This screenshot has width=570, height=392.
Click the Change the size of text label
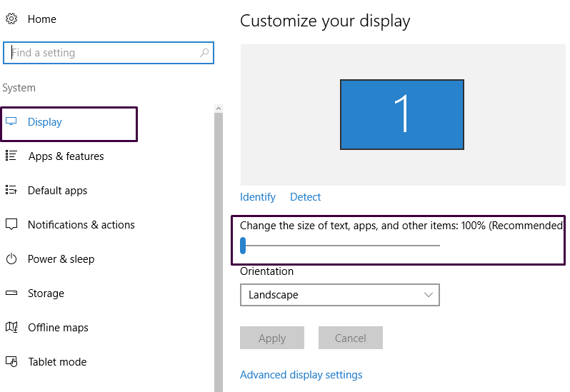pos(402,226)
